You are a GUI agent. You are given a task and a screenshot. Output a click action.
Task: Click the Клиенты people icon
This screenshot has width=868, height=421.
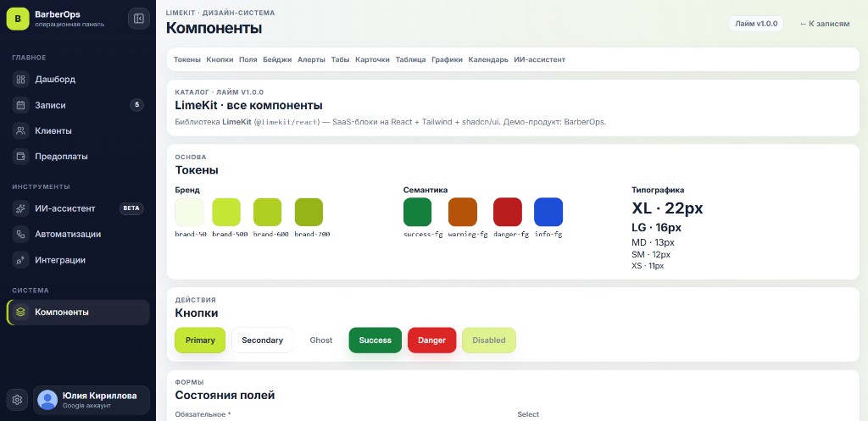(20, 131)
